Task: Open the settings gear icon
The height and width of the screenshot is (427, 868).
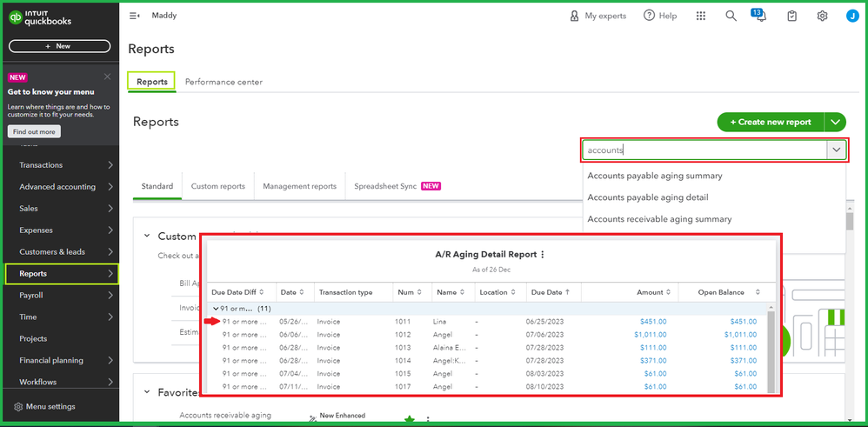Action: click(x=822, y=16)
